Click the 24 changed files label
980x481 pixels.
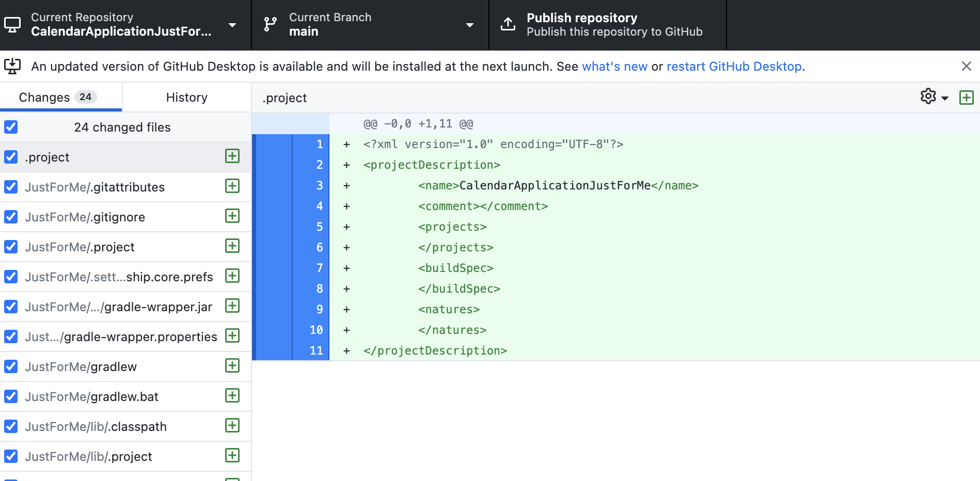[x=122, y=127]
